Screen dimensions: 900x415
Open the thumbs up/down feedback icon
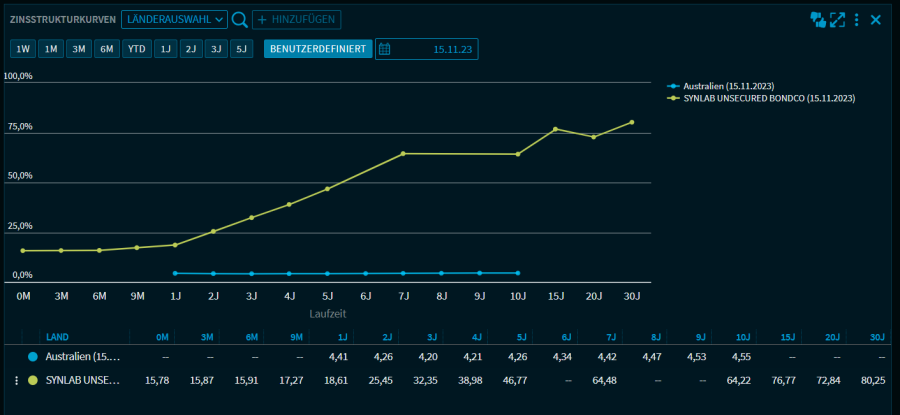818,19
